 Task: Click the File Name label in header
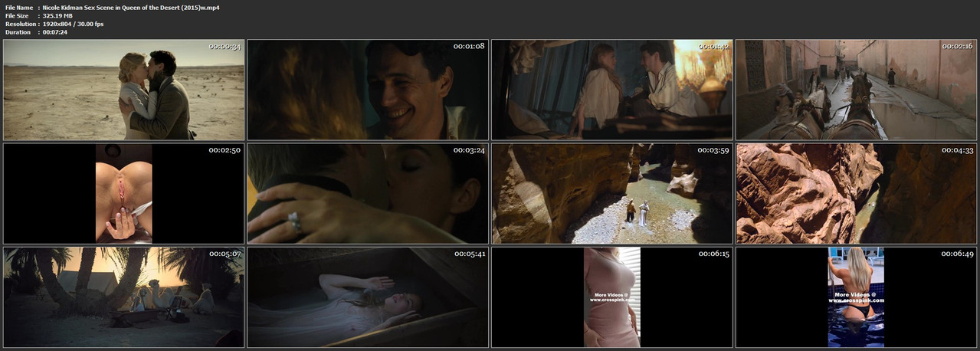tap(20, 7)
